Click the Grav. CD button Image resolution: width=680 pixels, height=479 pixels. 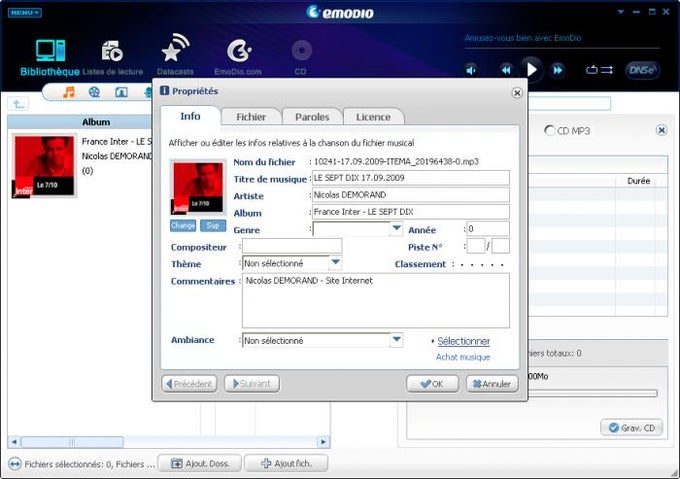(631, 428)
